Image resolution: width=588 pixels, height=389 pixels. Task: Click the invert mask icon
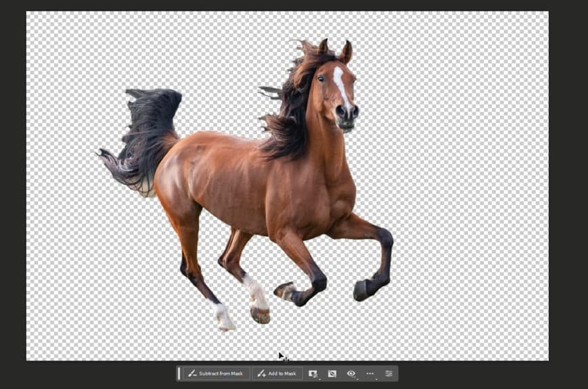pos(332,373)
